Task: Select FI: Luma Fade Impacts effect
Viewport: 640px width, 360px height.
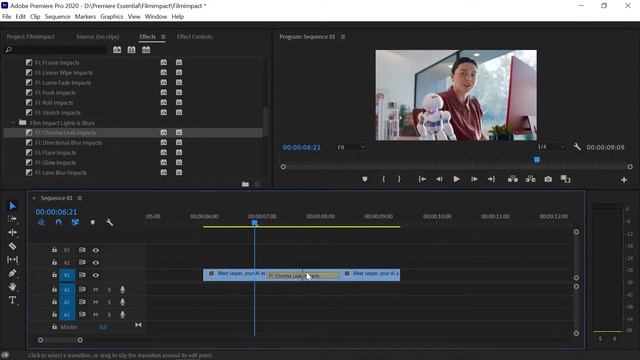Action: pos(63,83)
